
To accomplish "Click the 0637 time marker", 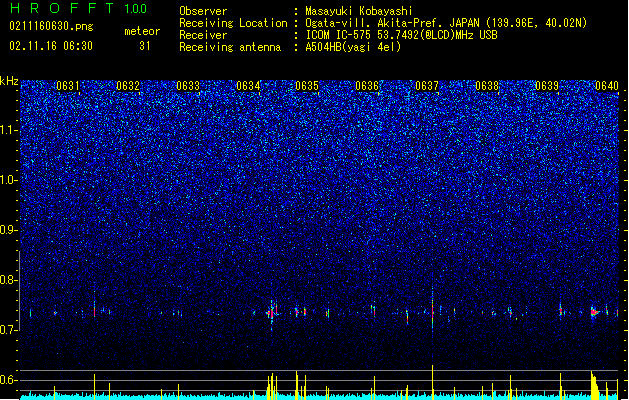I will point(427,85).
